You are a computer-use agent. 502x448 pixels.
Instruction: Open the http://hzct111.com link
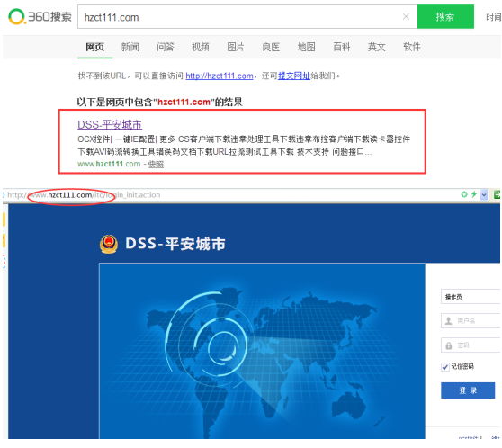(220, 76)
